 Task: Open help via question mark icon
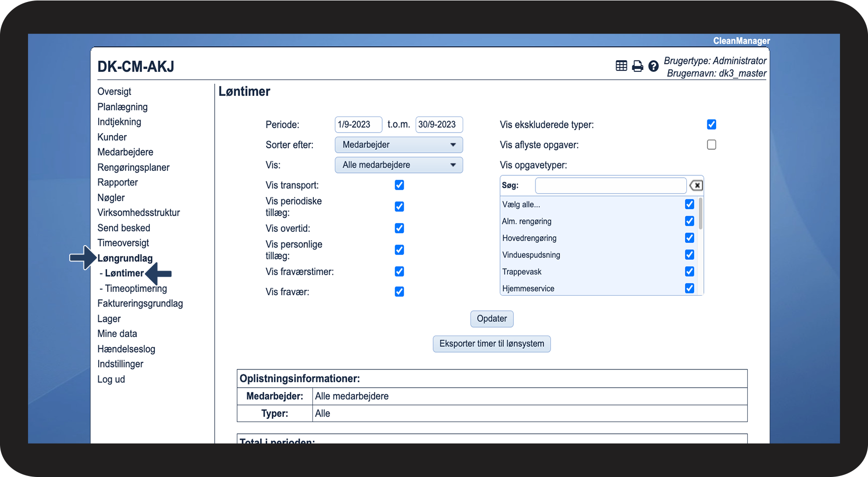point(653,66)
